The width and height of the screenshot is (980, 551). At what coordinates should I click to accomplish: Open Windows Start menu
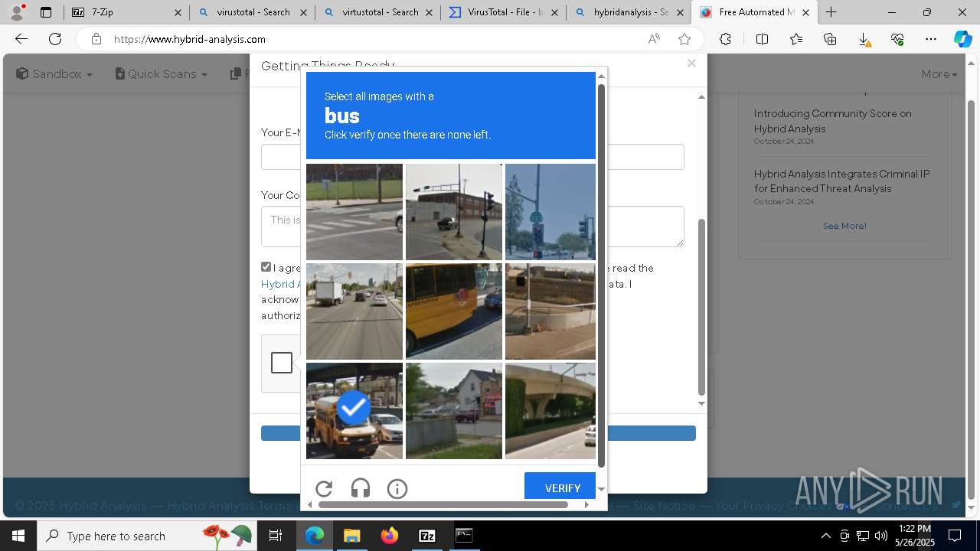18,536
